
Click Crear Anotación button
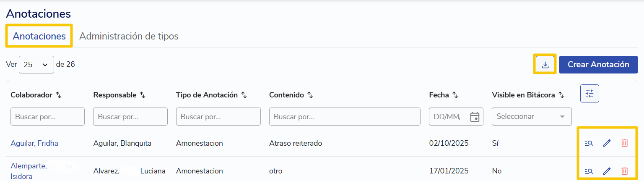coord(598,65)
